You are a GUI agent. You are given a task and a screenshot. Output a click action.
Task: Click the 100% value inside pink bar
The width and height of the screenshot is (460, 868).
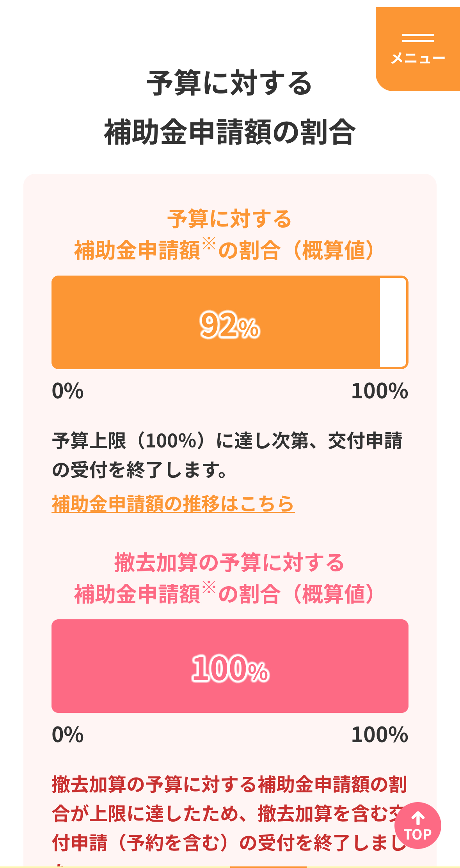pos(230,668)
